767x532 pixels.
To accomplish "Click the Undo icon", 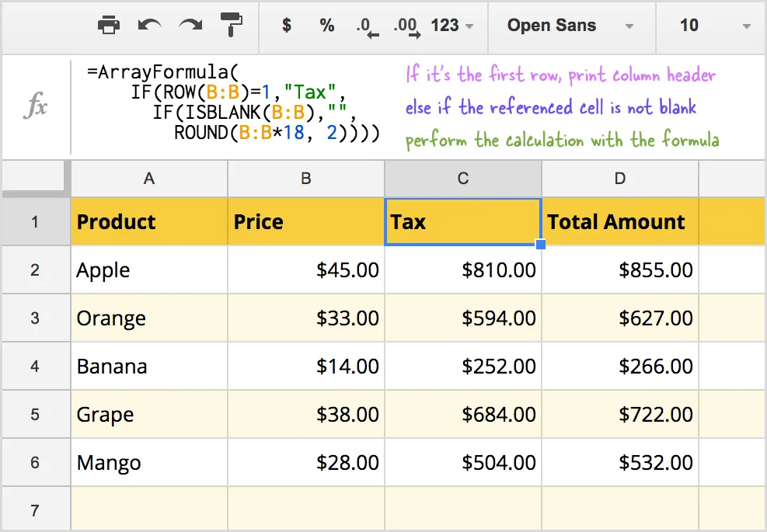I will click(x=151, y=24).
